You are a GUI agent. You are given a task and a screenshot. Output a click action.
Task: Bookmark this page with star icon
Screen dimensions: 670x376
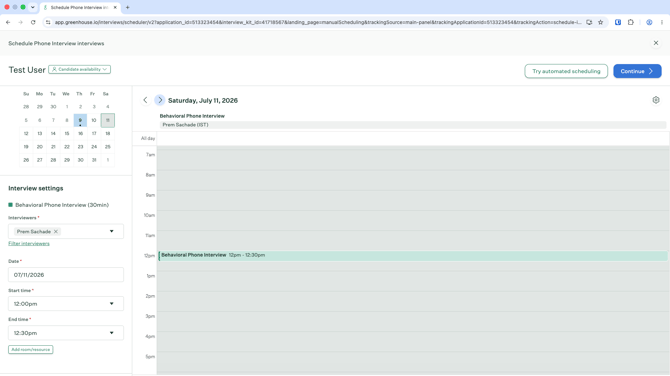tap(600, 22)
